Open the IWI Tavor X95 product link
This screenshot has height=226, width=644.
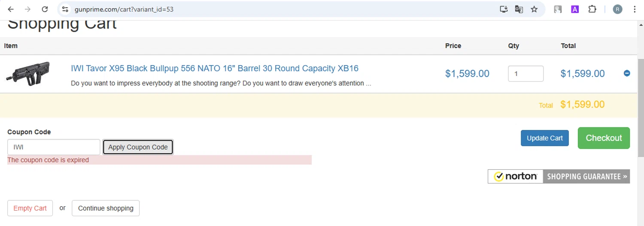[214, 69]
